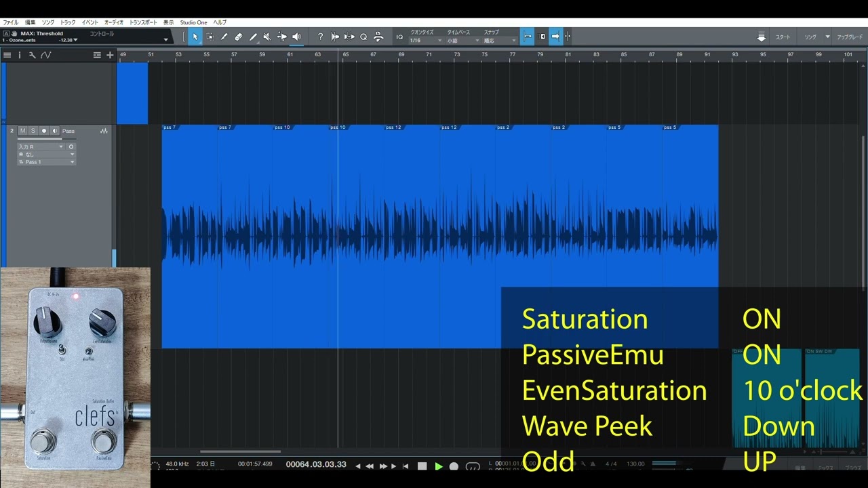Open the inspector "i" icon
The image size is (868, 488).
click(19, 55)
